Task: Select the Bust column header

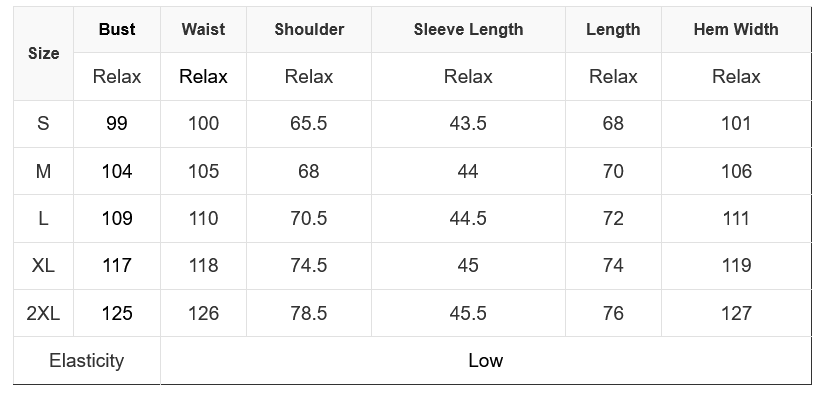Action: (117, 29)
